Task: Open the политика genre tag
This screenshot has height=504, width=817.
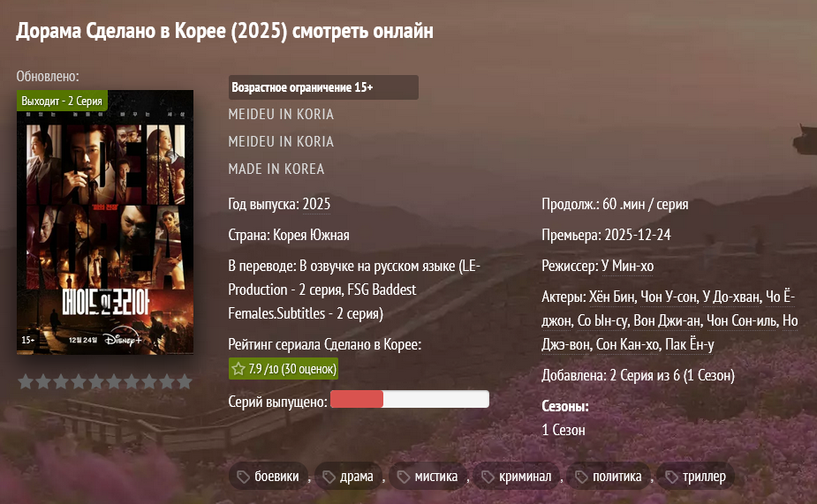Action: [609, 476]
